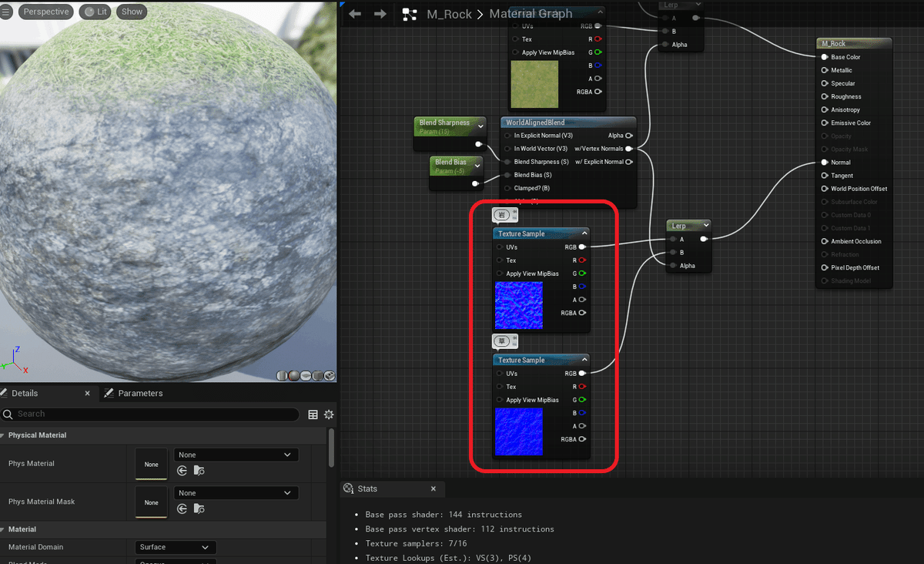
Task: Click the Ambient Occlusion pin on M_Rock
Action: coord(824,241)
